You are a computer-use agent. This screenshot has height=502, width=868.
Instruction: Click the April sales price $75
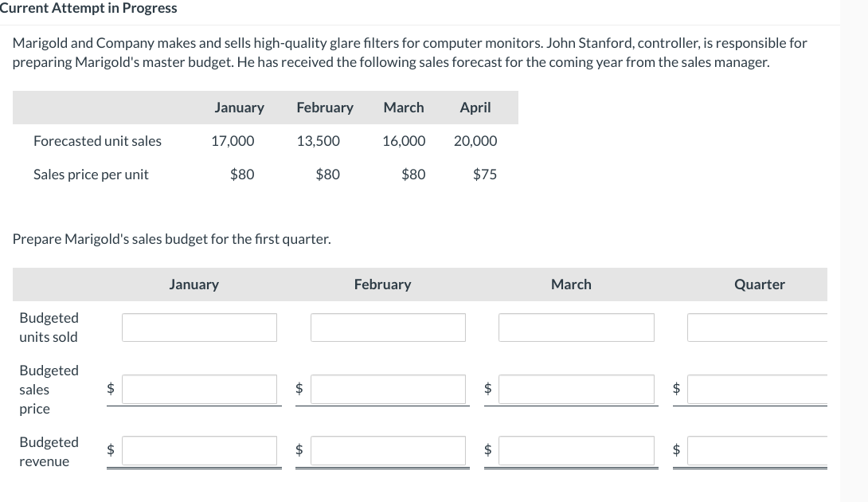484,175
